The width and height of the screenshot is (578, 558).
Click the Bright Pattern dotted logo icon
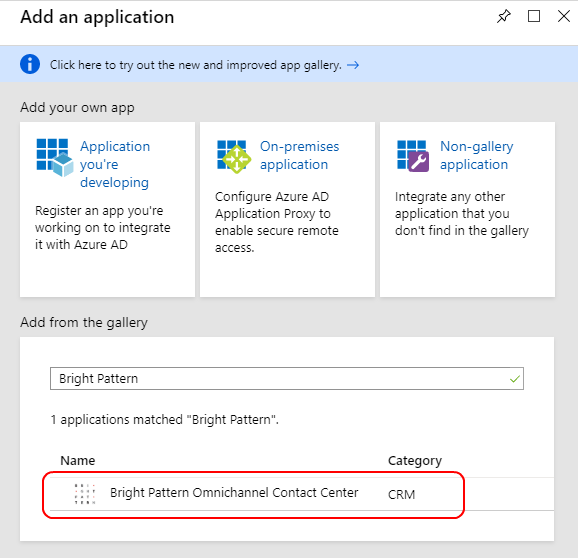[85, 494]
